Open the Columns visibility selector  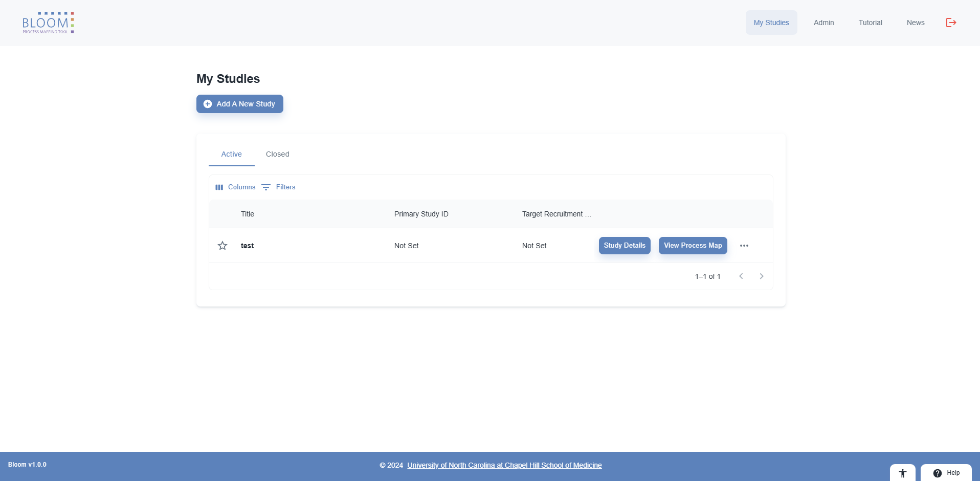tap(235, 187)
